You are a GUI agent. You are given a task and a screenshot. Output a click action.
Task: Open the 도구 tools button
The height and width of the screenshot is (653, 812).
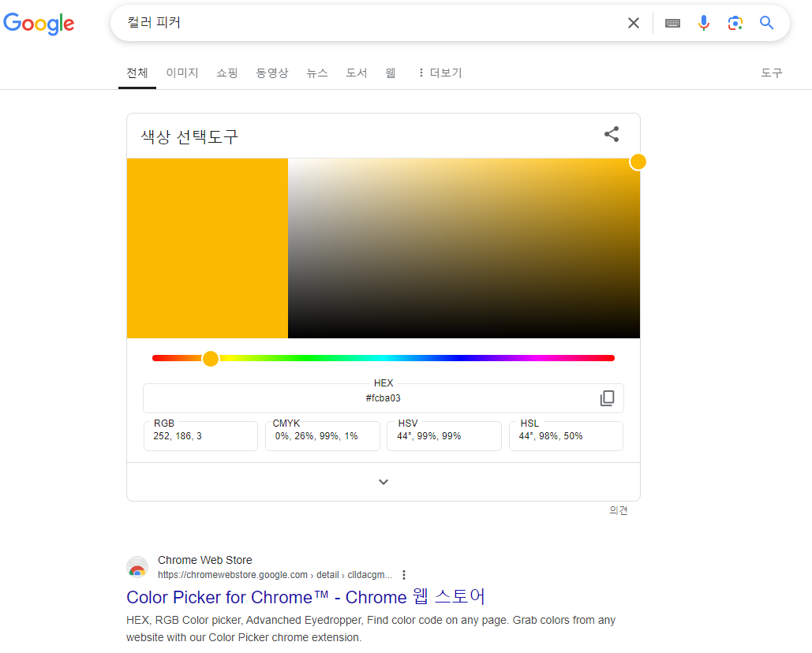point(772,73)
